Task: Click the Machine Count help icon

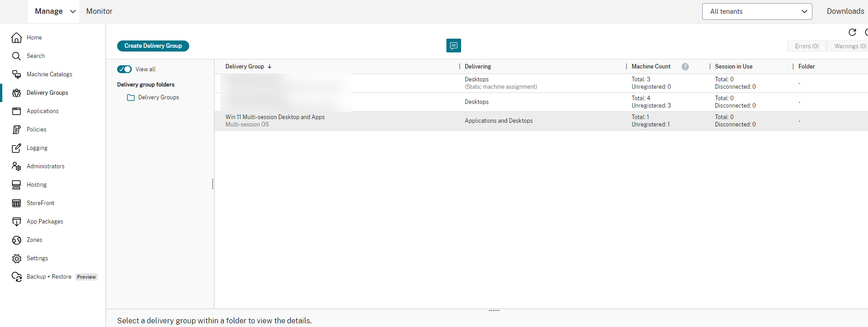Action: (685, 67)
